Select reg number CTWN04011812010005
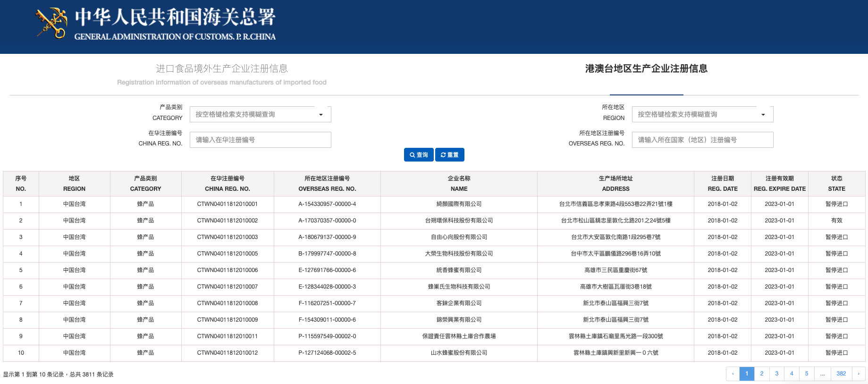This screenshot has width=868, height=384. [228, 254]
